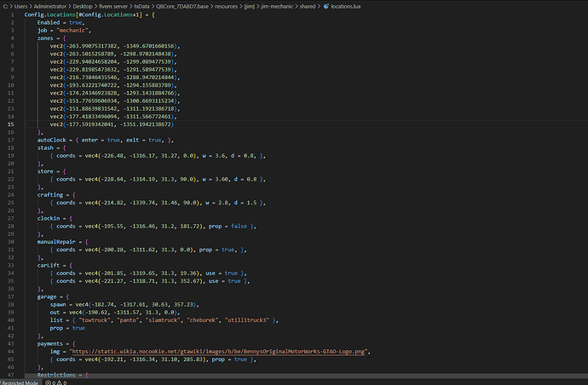Click line number 15 in the gutter
This screenshot has height=385, width=588.
(x=11, y=124)
